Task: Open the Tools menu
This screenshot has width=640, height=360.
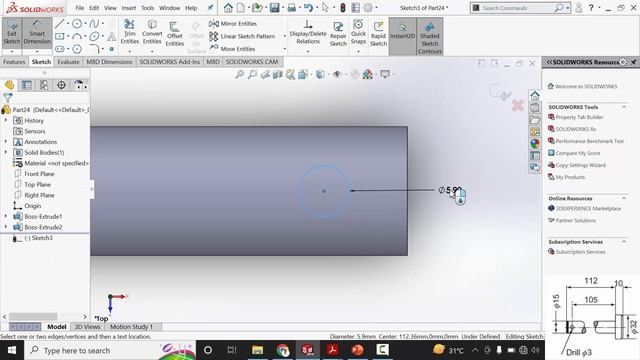Action: click(148, 8)
